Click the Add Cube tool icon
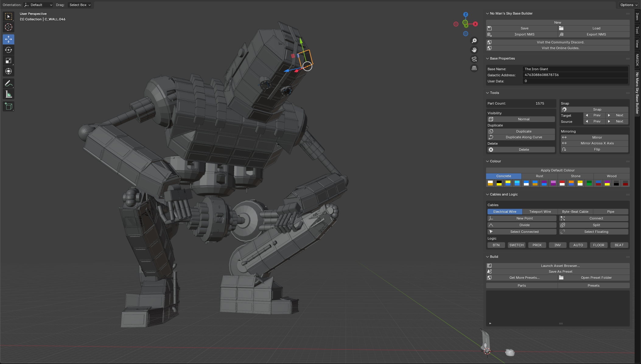 pos(9,106)
